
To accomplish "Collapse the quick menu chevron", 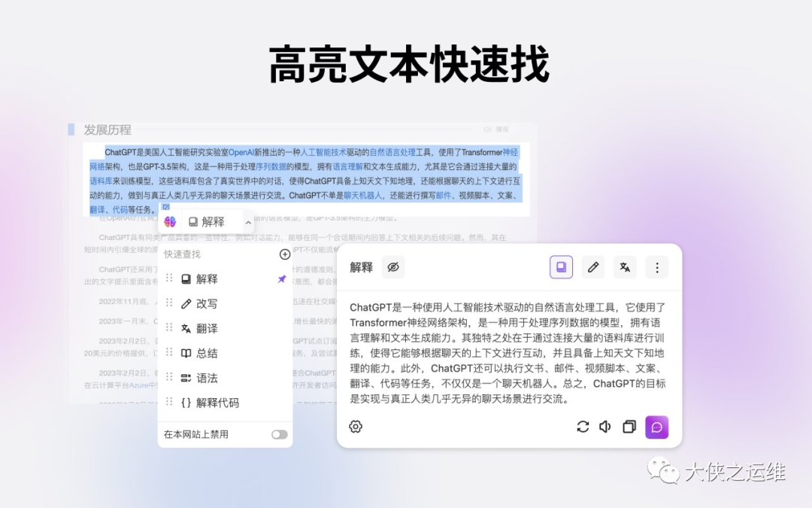I will point(249,222).
